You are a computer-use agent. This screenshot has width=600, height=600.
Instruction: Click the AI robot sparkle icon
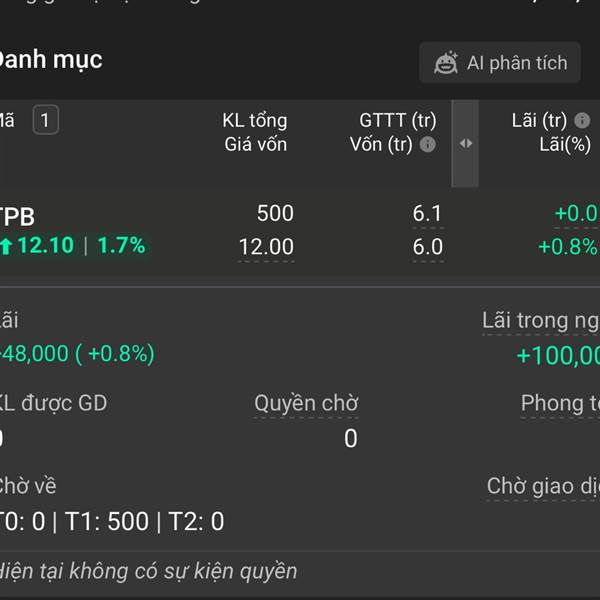point(446,63)
